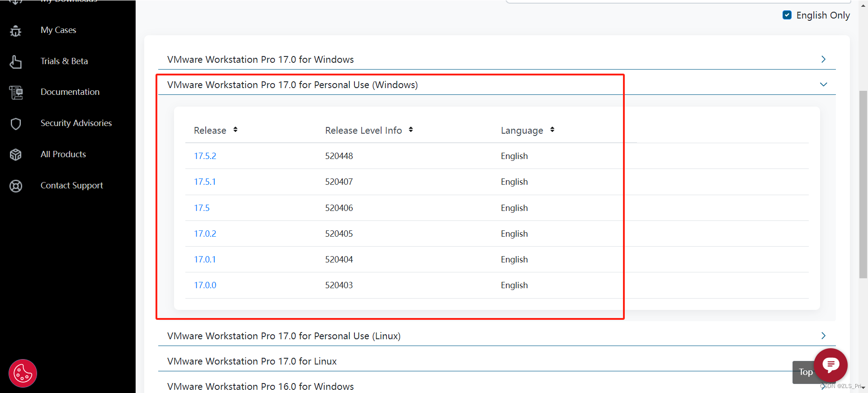Select release level info 520406

click(339, 208)
